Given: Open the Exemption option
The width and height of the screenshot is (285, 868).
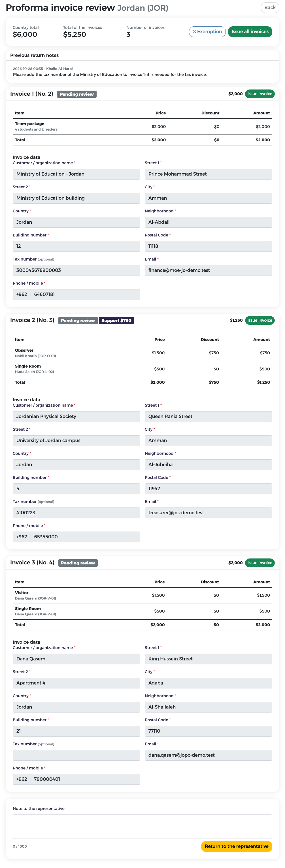Looking at the screenshot, I should 207,32.
